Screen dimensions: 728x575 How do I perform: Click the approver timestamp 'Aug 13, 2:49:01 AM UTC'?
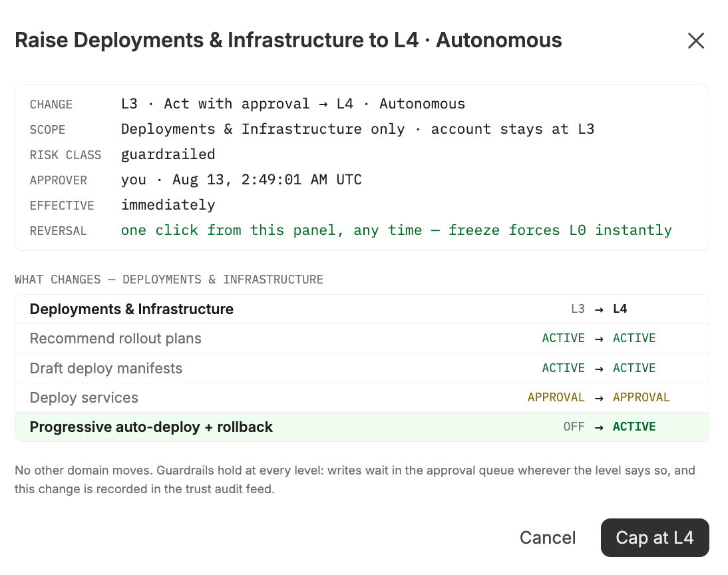click(x=267, y=180)
